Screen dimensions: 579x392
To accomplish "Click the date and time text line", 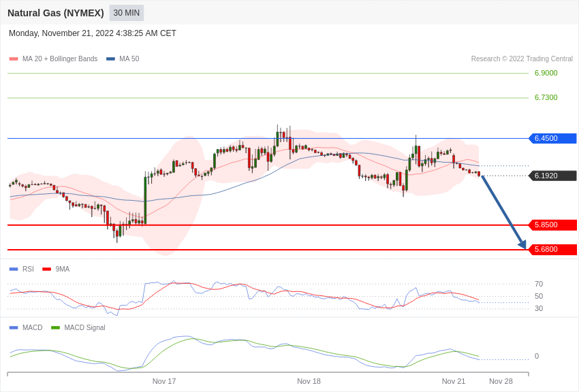I will pos(93,33).
